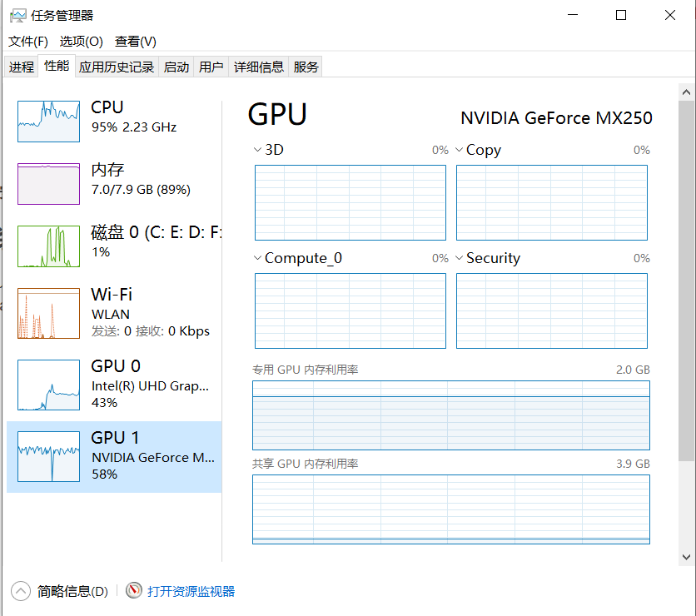
Task: Switch to the 详细信息 tab
Action: click(258, 67)
